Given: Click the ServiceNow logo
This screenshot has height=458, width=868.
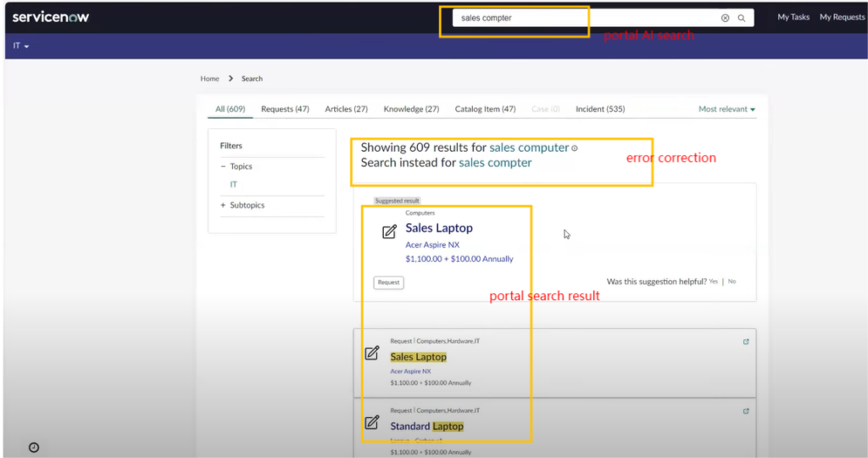Looking at the screenshot, I should click(50, 17).
